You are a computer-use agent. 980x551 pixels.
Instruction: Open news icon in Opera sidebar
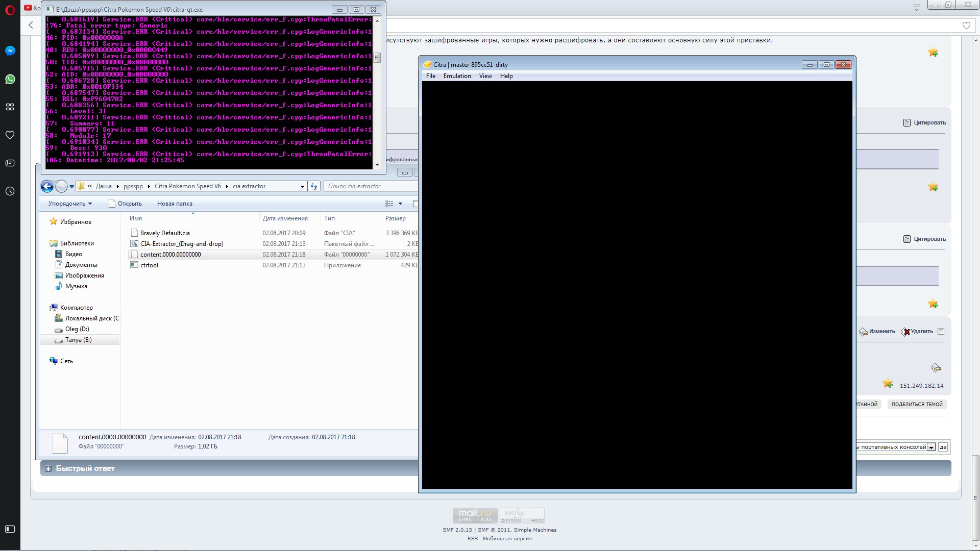10,163
